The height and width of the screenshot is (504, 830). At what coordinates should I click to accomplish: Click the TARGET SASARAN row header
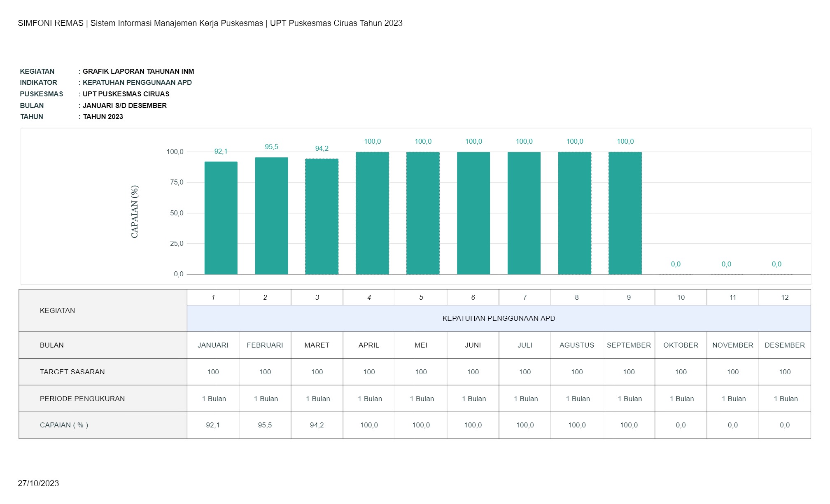pyautogui.click(x=72, y=372)
